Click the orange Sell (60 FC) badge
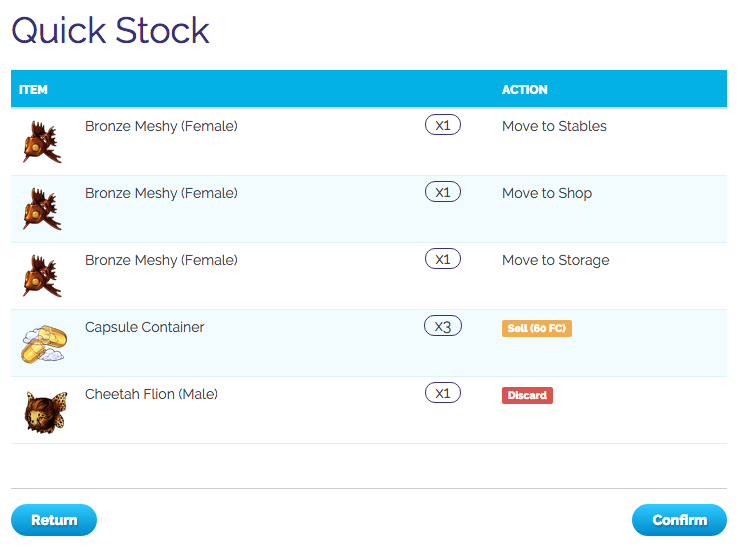The height and width of the screenshot is (554, 741). [x=536, y=328]
